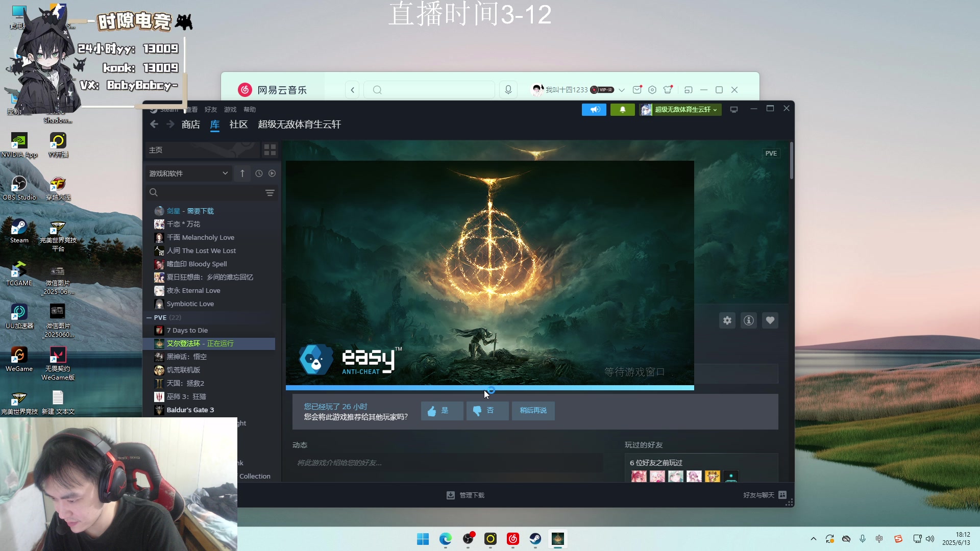Toggle sort order up-arrow in library
The image size is (980, 551).
tap(242, 173)
